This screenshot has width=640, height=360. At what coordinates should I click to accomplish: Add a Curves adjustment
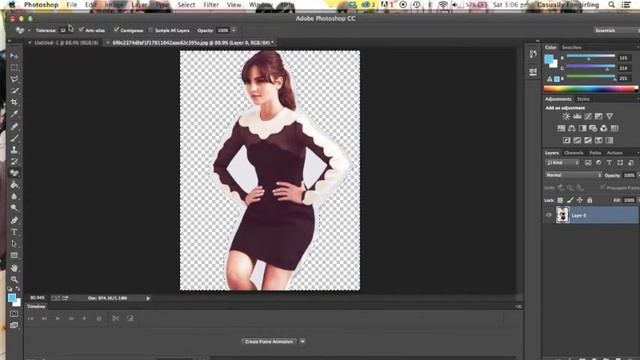click(x=588, y=116)
